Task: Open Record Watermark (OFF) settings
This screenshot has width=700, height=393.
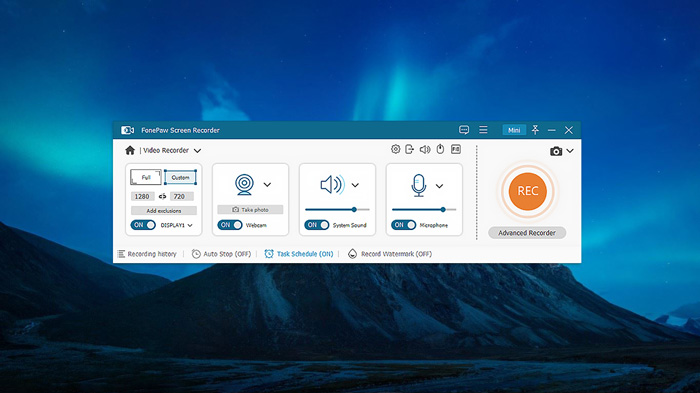Action: tap(390, 254)
